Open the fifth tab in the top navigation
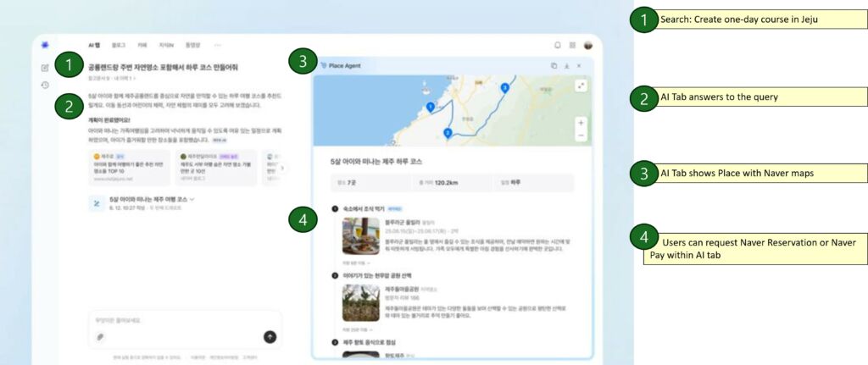Image resolution: width=868 pixels, height=365 pixels. pyautogui.click(x=193, y=46)
